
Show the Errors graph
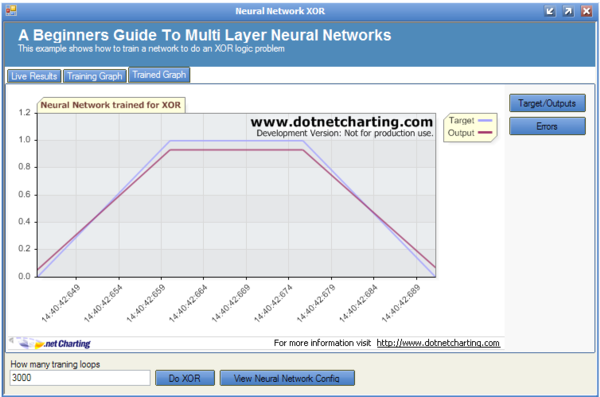tap(547, 126)
